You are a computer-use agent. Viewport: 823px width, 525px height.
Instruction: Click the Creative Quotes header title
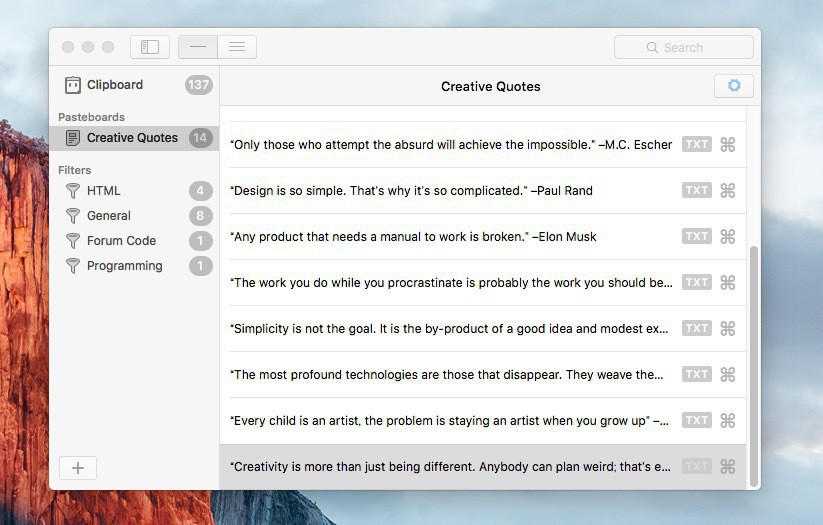click(490, 87)
